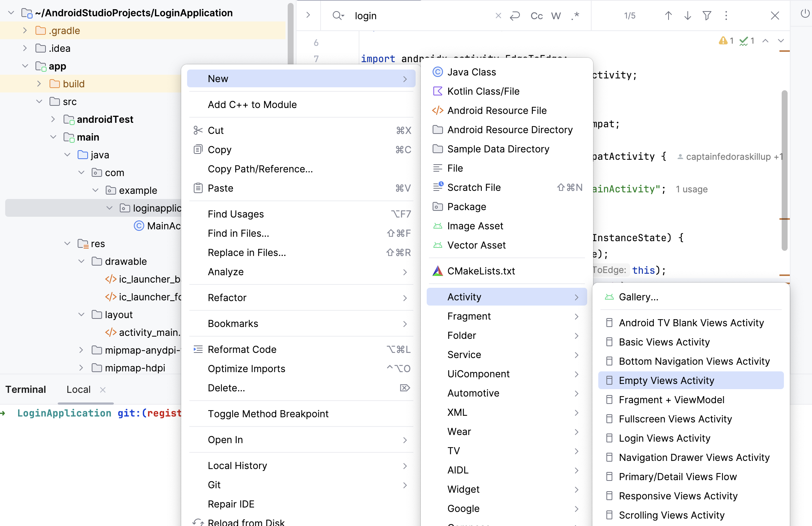Create a new Android Resource File
Viewport: 812px width, 526px height.
point(507,110)
